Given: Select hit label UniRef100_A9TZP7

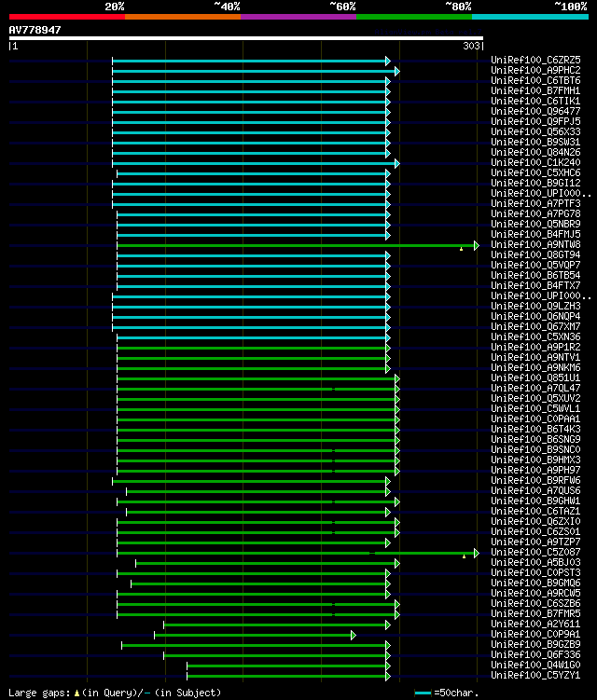Looking at the screenshot, I should click(535, 542).
